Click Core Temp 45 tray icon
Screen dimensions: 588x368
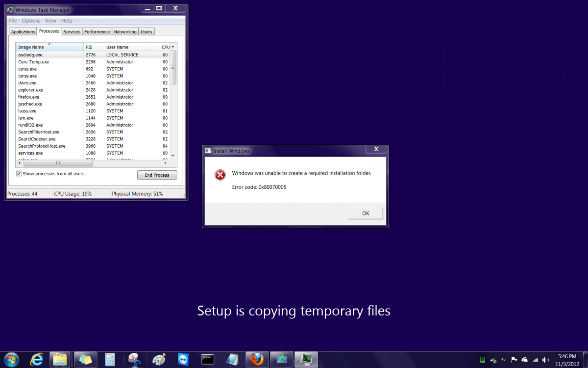point(503,360)
